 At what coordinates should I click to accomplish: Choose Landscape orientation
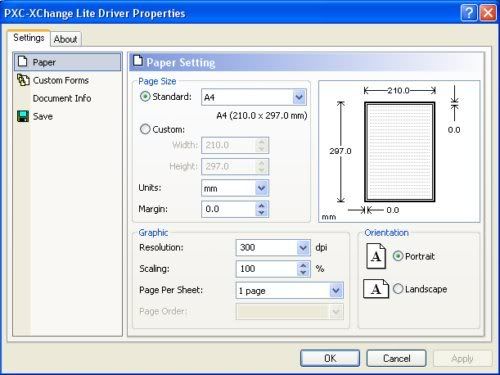pos(398,289)
